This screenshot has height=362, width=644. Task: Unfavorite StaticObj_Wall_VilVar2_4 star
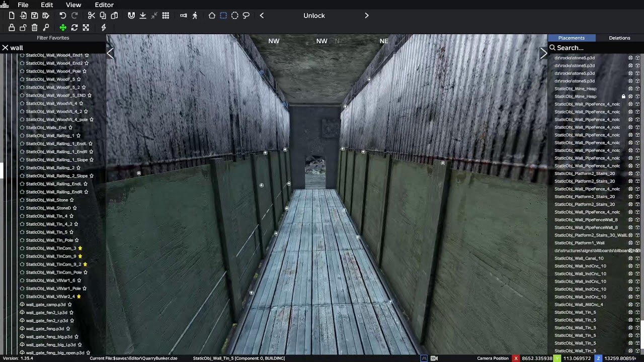tap(79, 297)
